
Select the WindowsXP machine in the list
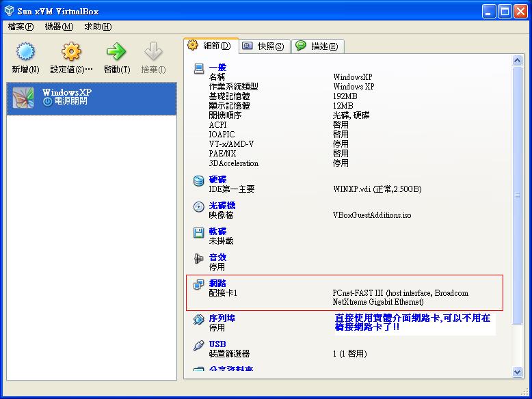pyautogui.click(x=92, y=98)
